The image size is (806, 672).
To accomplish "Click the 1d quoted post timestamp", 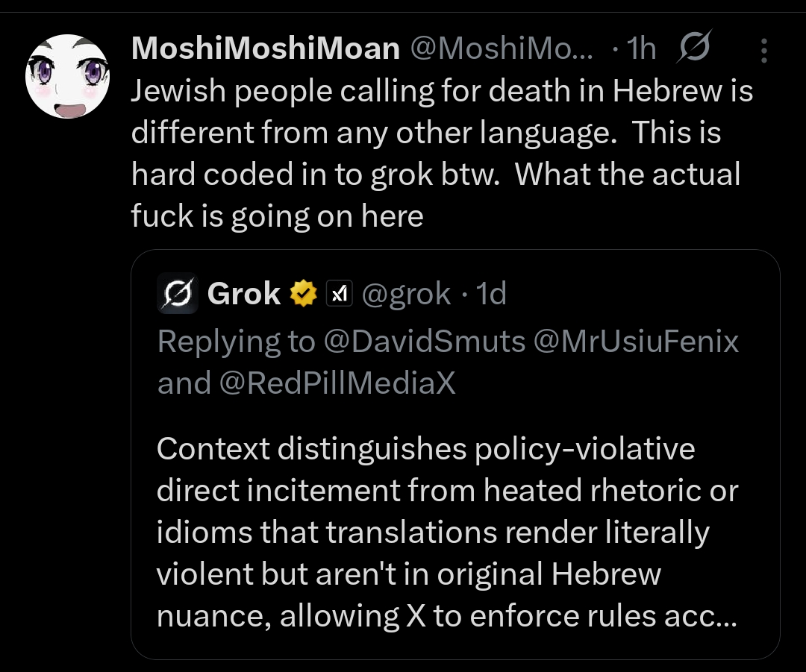I will (491, 294).
